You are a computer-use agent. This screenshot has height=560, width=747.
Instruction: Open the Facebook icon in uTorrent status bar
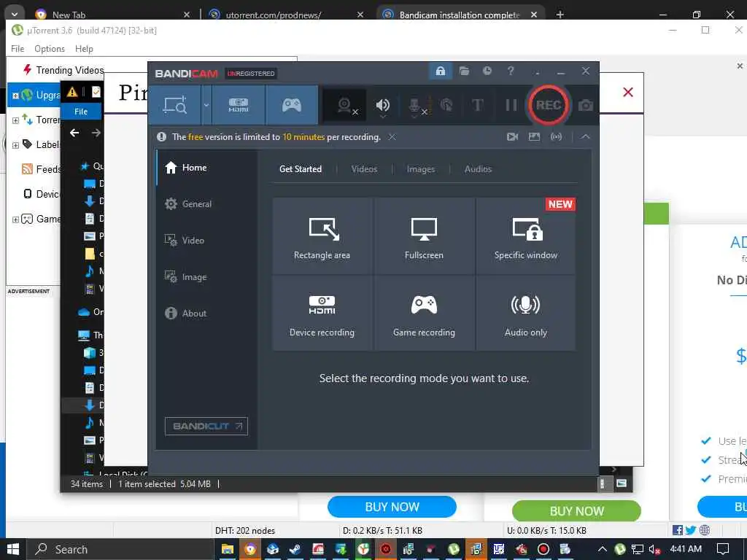tap(678, 530)
